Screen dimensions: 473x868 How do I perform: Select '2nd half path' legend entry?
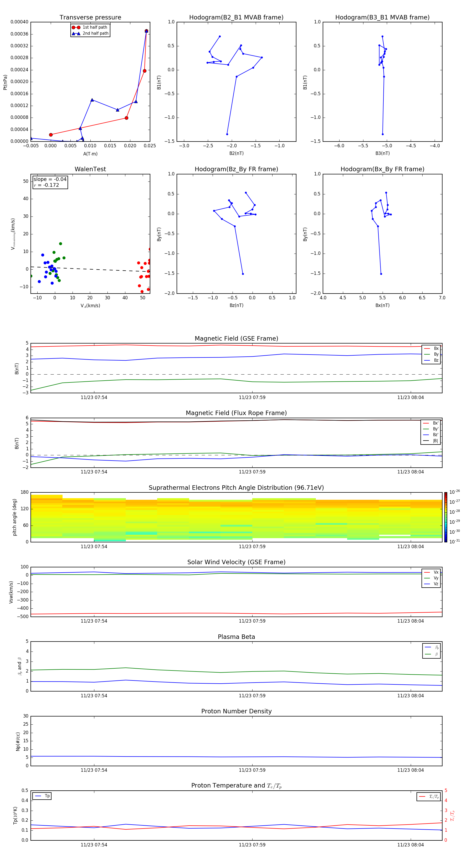point(90,33)
